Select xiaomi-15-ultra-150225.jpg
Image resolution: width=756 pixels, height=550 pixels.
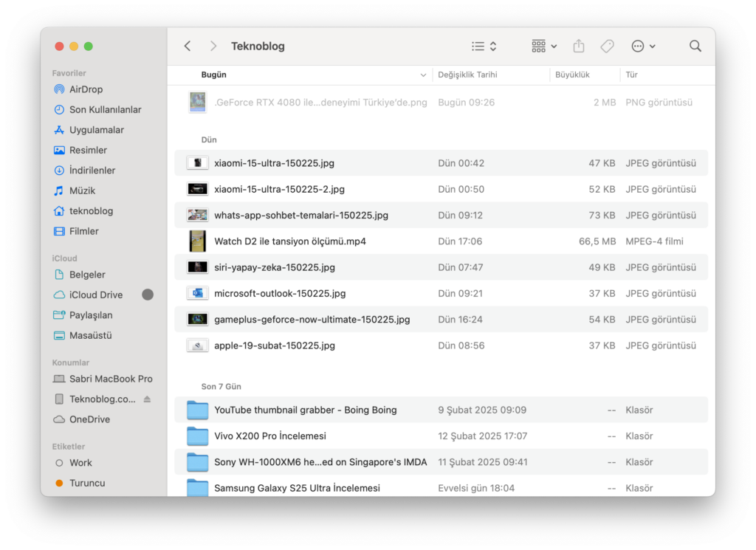click(441, 163)
